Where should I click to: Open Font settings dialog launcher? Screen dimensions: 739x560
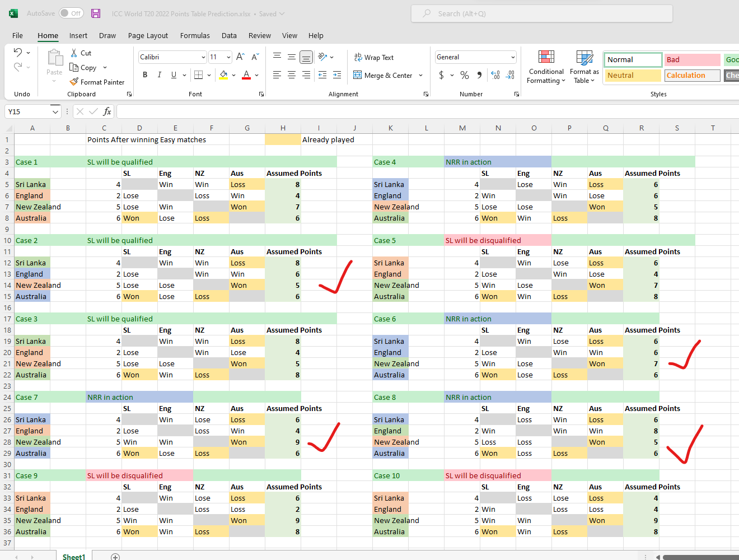coord(261,94)
